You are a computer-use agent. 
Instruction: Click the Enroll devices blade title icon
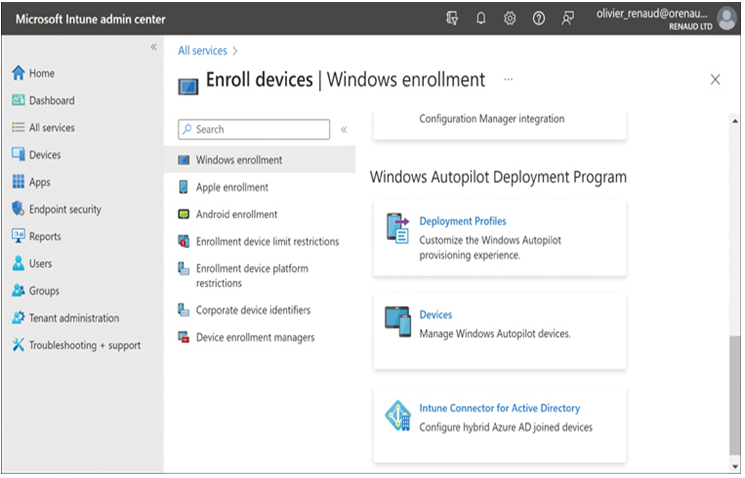189,87
